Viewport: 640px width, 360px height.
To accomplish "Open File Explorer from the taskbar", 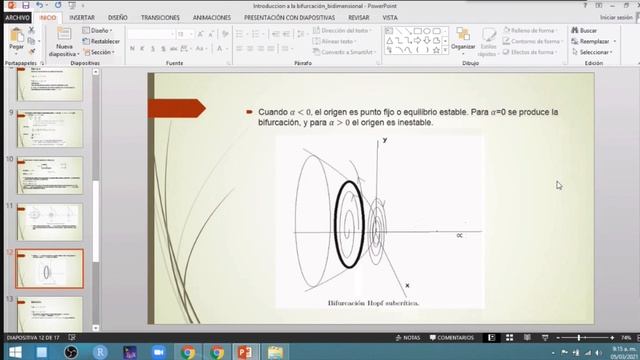I will (x=275, y=352).
